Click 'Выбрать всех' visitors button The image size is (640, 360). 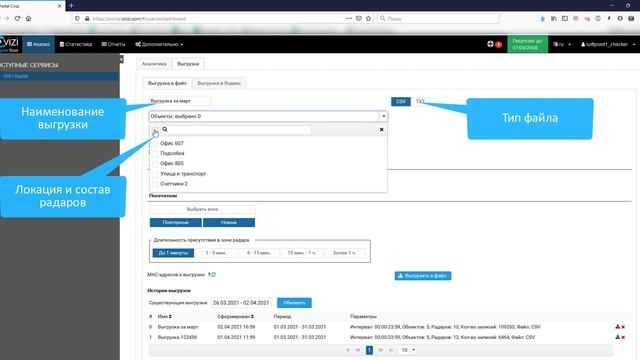[202, 209]
